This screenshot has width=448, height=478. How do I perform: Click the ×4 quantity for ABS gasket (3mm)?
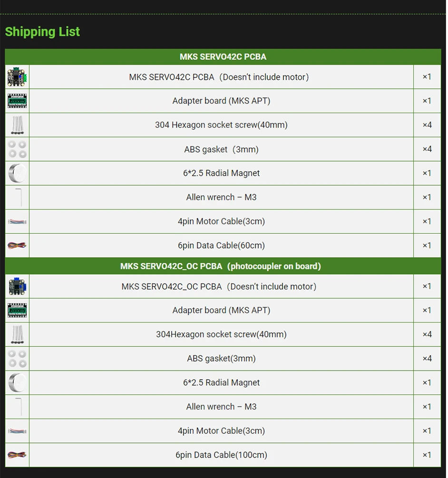[x=427, y=149]
